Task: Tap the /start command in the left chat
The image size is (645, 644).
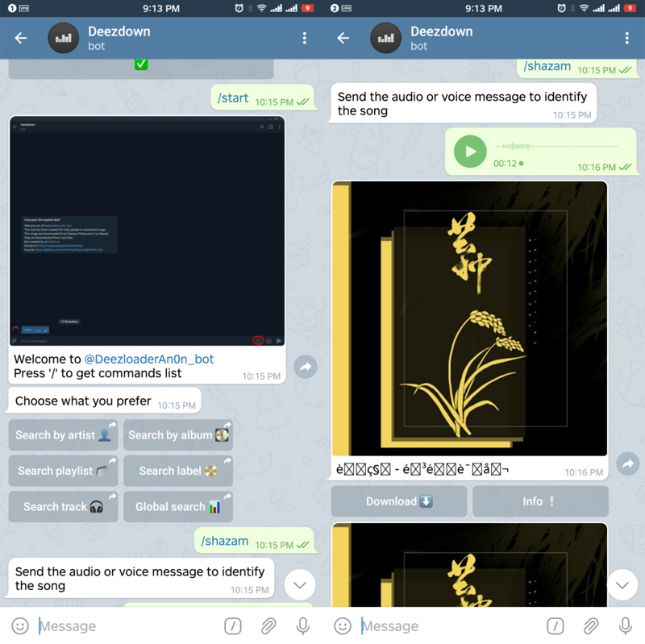Action: 233,98
